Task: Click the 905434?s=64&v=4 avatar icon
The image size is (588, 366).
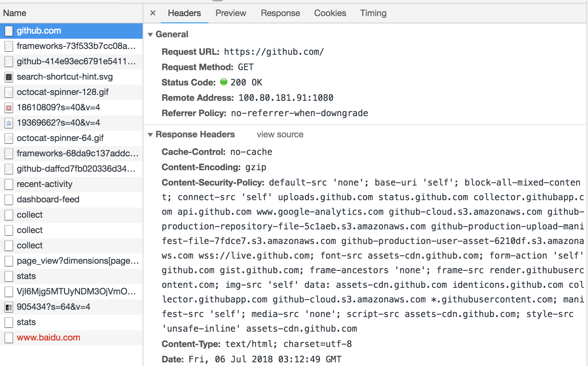Action: pyautogui.click(x=9, y=307)
